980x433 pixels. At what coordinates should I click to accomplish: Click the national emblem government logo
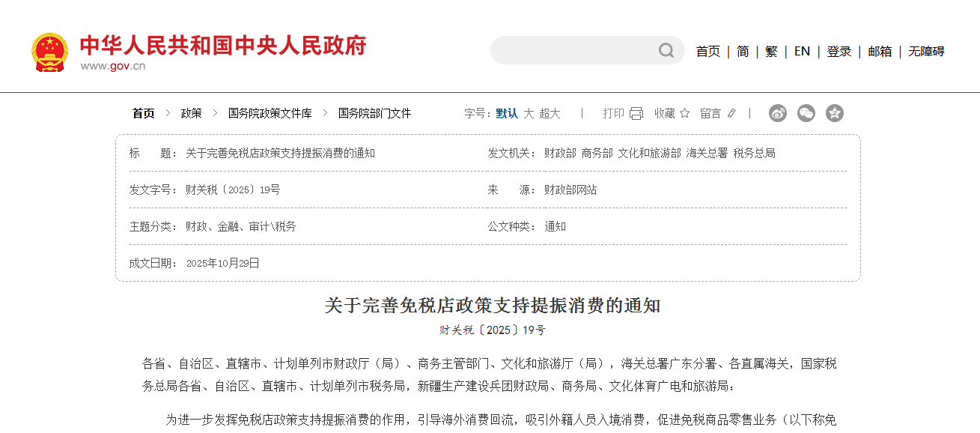coord(49,50)
